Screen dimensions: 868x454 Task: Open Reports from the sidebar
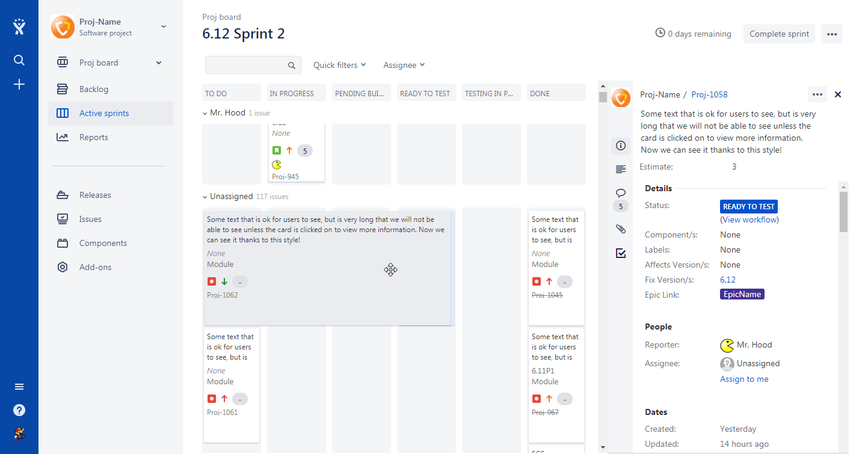pyautogui.click(x=94, y=137)
